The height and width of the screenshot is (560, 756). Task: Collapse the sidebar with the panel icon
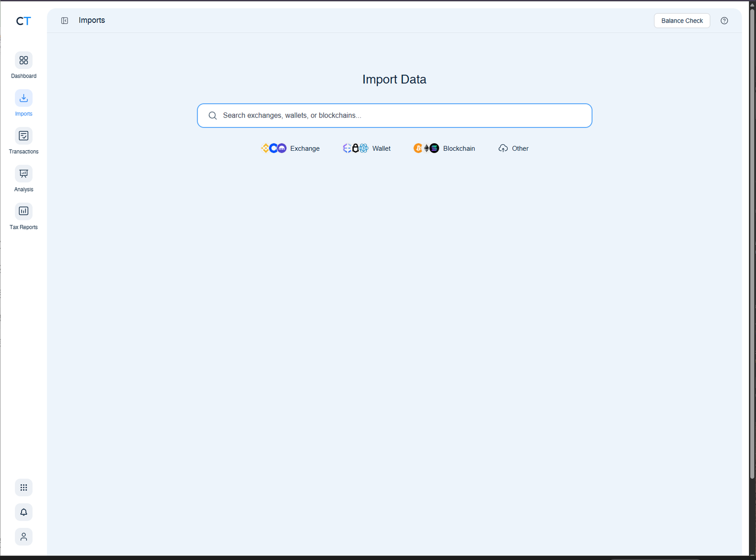[65, 20]
